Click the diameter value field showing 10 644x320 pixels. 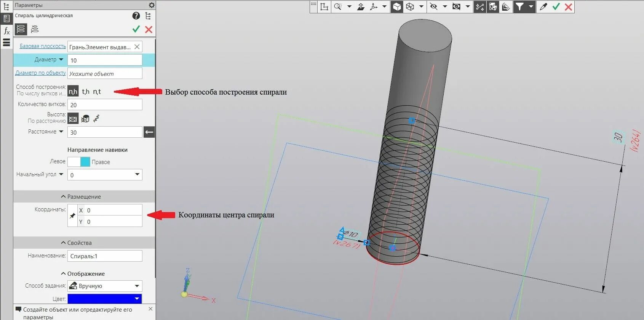pyautogui.click(x=105, y=60)
